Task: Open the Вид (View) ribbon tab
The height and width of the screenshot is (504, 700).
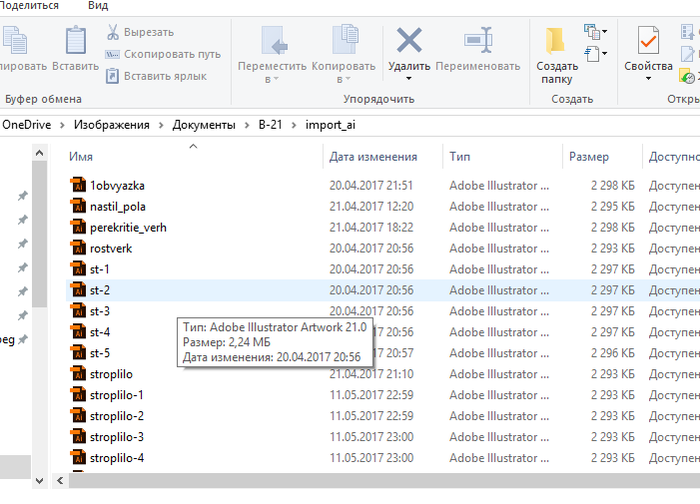Action: coord(98,6)
